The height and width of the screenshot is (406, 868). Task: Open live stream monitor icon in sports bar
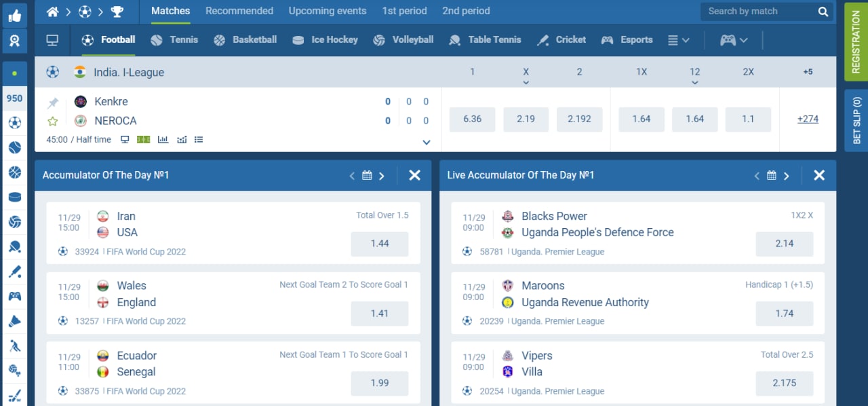(52, 40)
